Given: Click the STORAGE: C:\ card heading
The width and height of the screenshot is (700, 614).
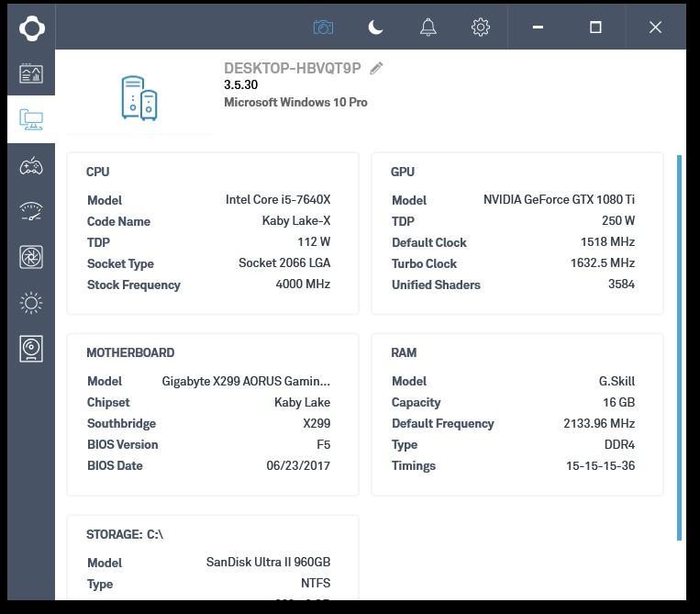Looking at the screenshot, I should [125, 534].
